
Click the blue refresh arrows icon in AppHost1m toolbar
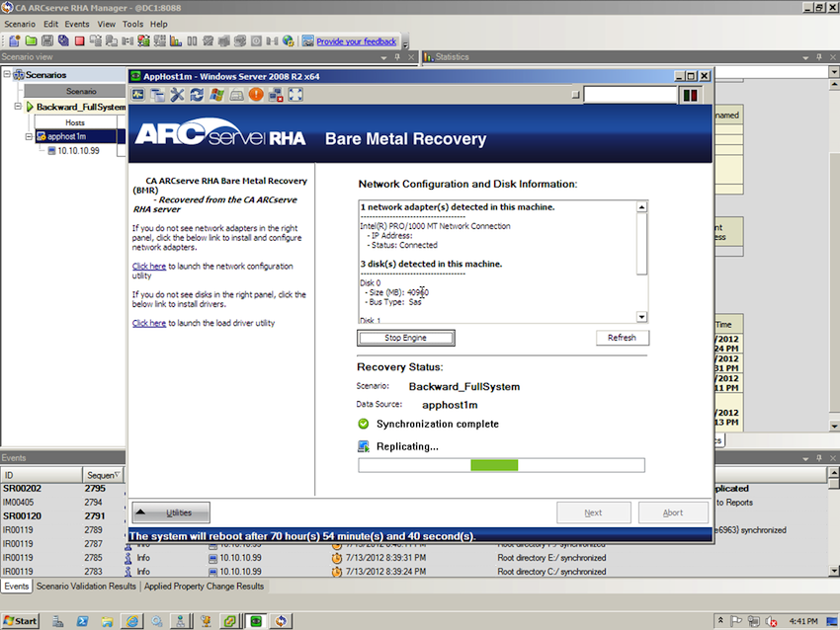tap(197, 95)
